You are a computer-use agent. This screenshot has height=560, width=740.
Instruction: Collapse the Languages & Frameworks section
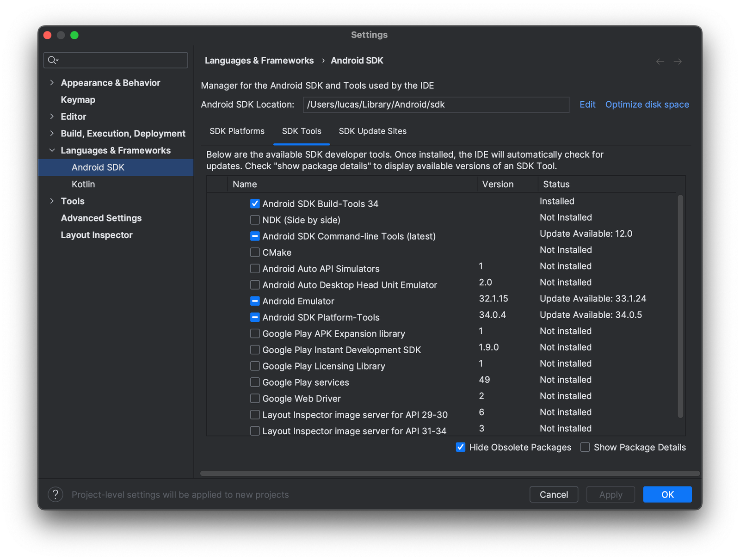tap(51, 150)
